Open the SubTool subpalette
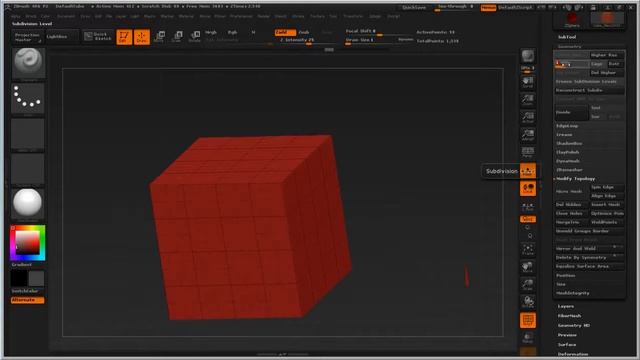Viewport: 640px width, 360px height. point(567,37)
